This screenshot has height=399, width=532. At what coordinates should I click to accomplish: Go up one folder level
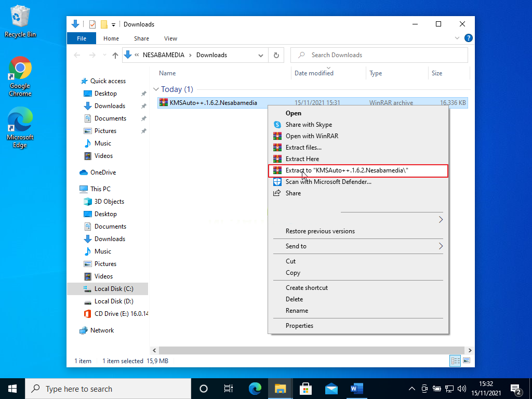point(115,55)
